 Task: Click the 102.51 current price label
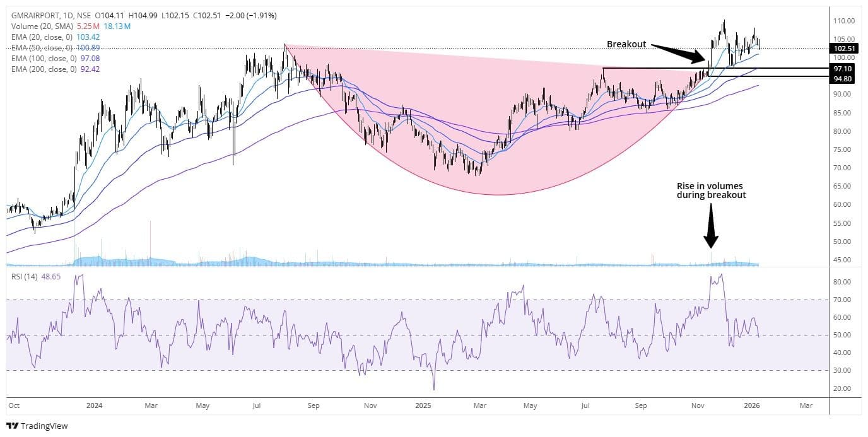pyautogui.click(x=845, y=48)
